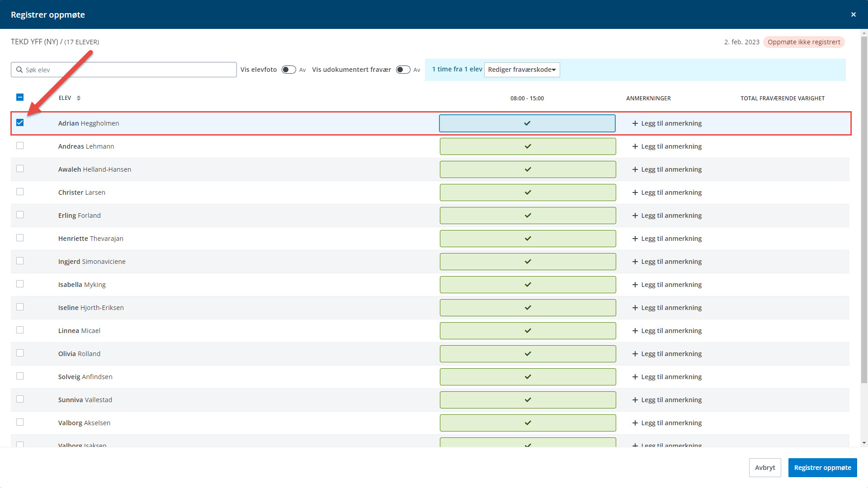The image size is (868, 488).
Task: Select student name Adrian Heggholmen
Action: (89, 123)
